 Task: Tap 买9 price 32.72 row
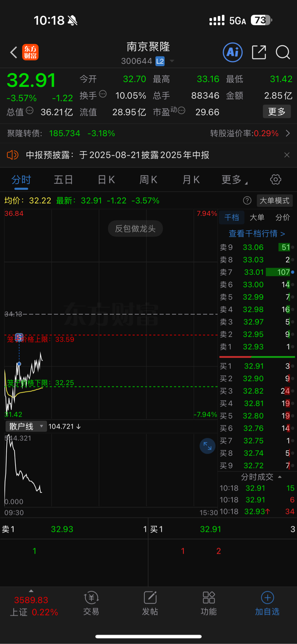pos(257,466)
